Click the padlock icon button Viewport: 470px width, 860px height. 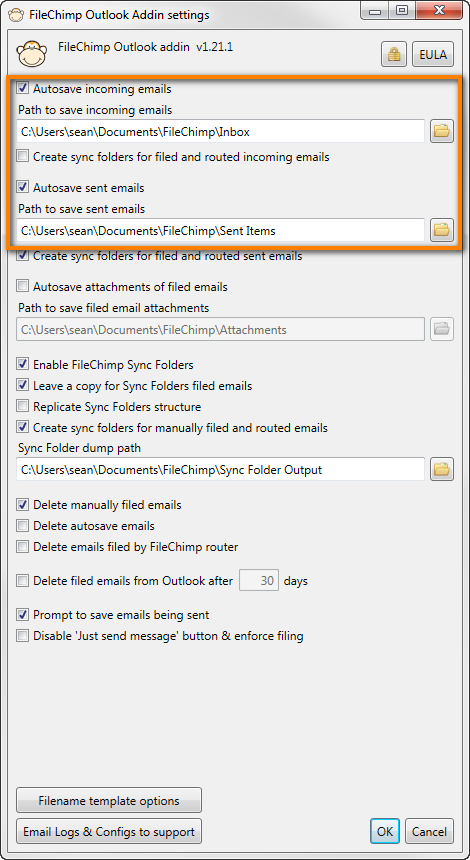394,54
